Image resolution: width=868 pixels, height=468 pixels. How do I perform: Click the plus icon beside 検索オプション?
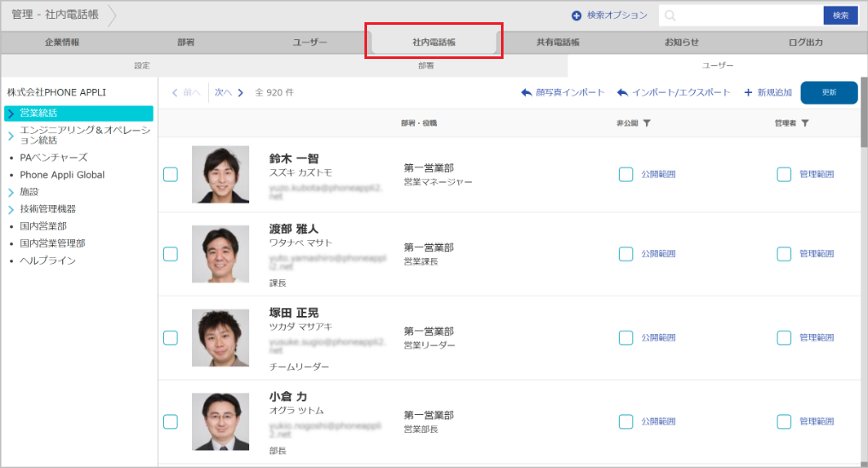pos(576,15)
